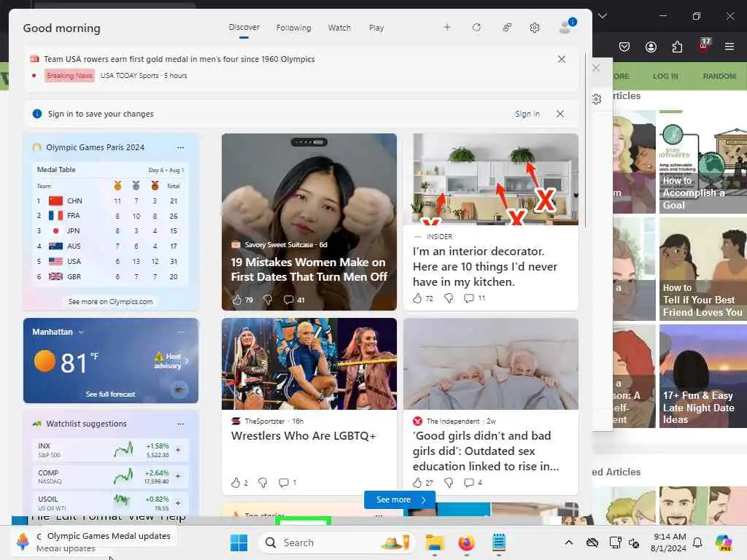Show hidden tray icons chevron
747x560 pixels.
coord(569,542)
